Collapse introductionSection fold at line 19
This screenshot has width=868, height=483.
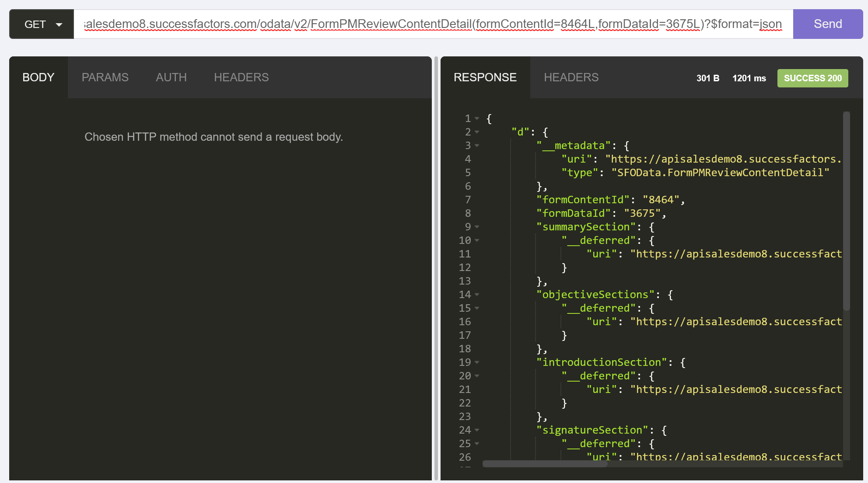pyautogui.click(x=477, y=363)
